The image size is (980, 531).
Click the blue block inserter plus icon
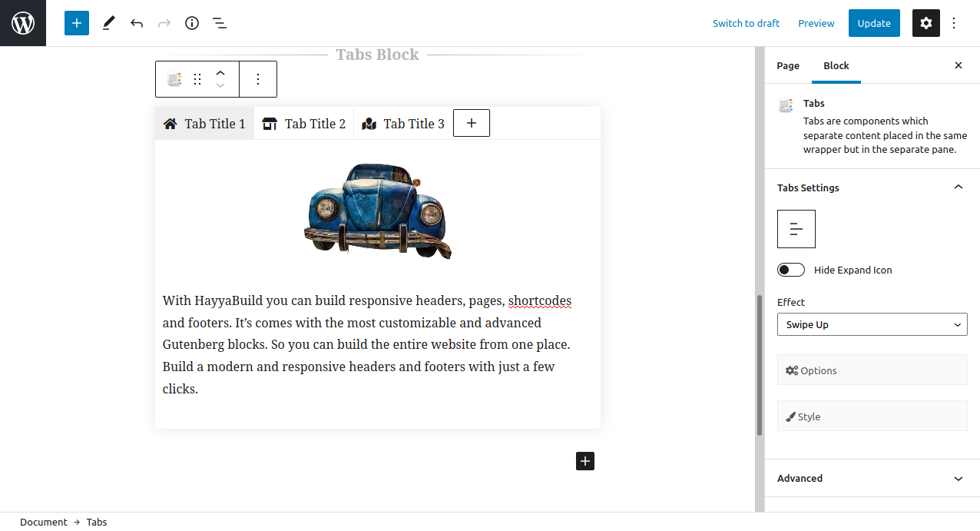pyautogui.click(x=77, y=23)
